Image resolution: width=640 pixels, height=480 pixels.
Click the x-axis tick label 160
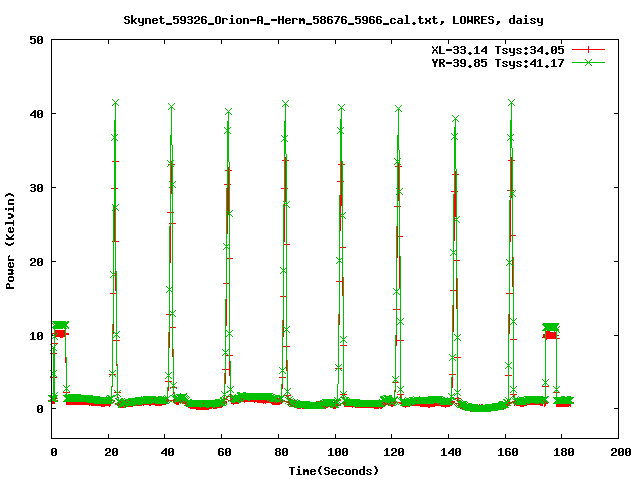507,452
